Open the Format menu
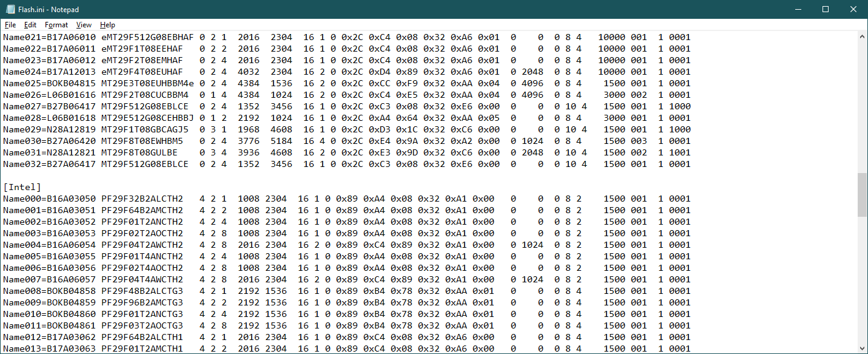The width and height of the screenshot is (868, 354). [x=56, y=25]
